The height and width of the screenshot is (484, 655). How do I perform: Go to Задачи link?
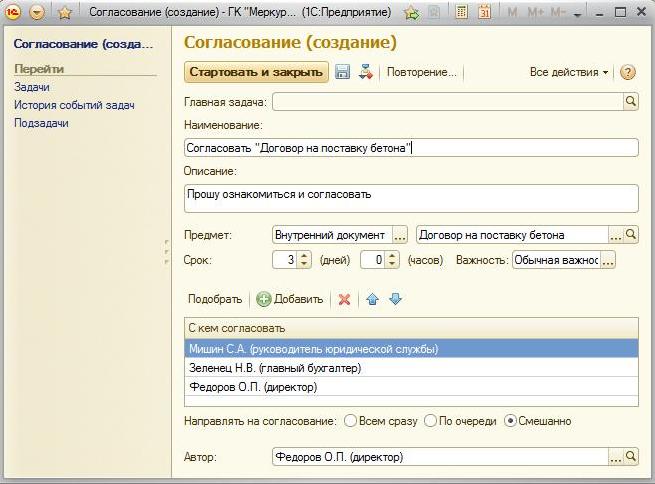pos(32,87)
